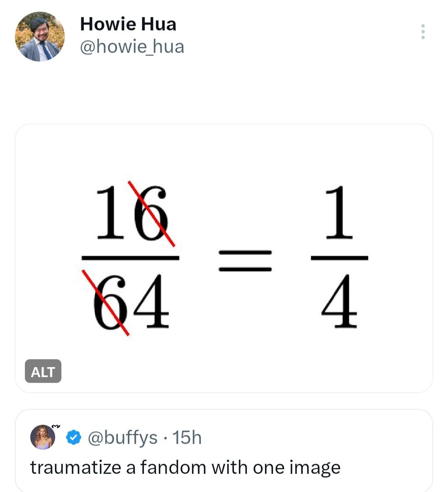
Task: Click the 4 in the result fraction
Action: (x=340, y=302)
